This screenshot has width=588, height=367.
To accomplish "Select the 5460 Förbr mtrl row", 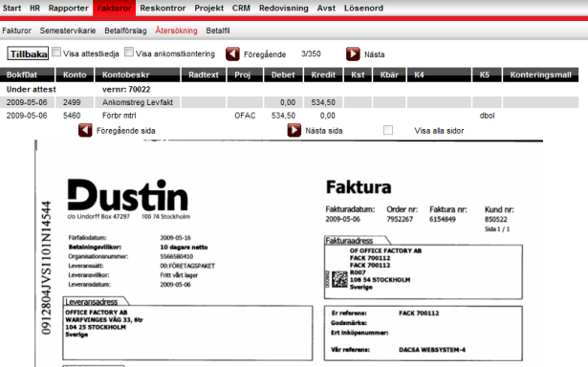I will click(x=289, y=116).
